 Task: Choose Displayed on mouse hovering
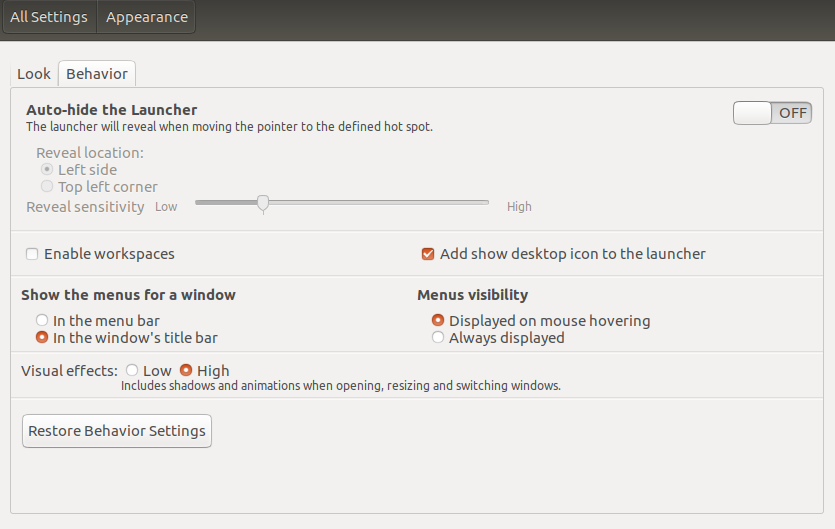(x=438, y=321)
